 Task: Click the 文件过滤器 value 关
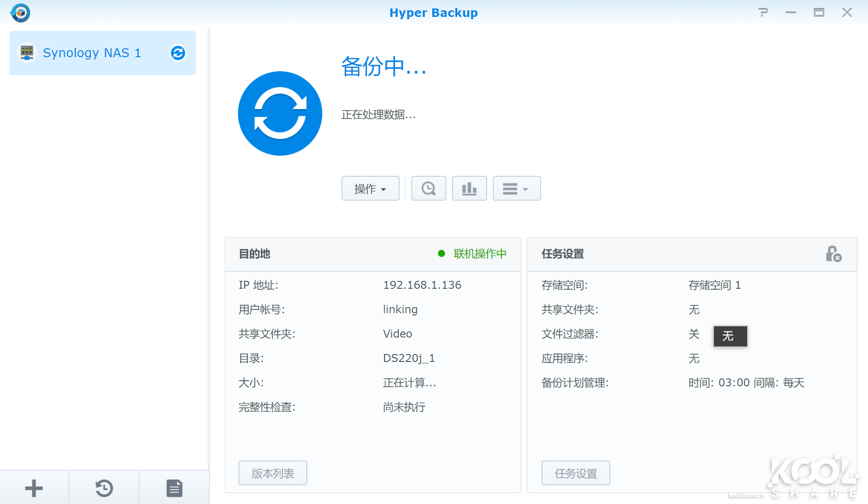pyautogui.click(x=694, y=334)
